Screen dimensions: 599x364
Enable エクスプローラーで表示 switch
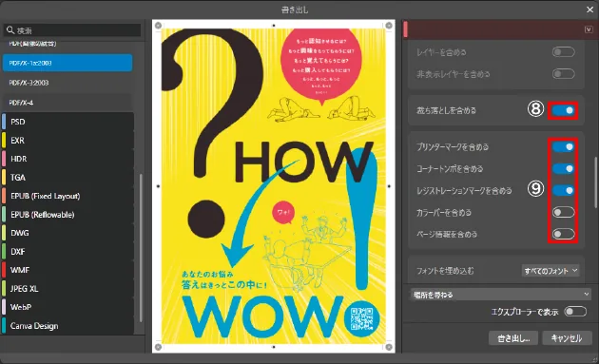575,312
